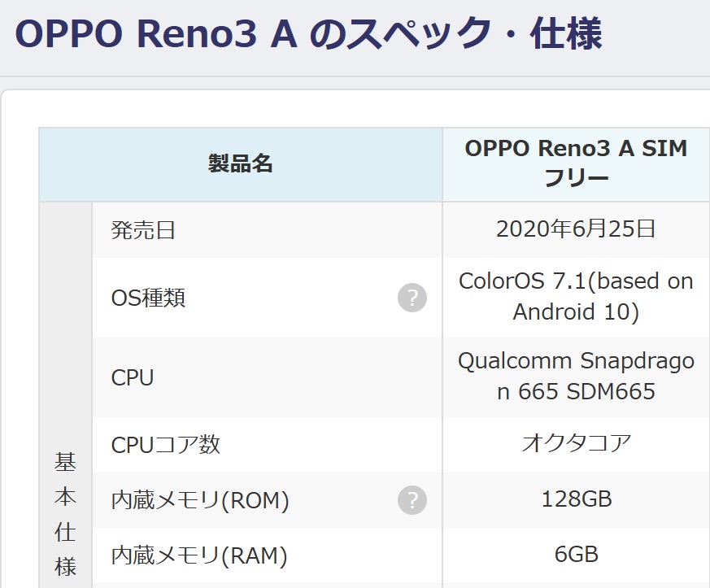
Task: Open the help icon beside 内蔵メモリ(ROM)
Action: coord(412,500)
